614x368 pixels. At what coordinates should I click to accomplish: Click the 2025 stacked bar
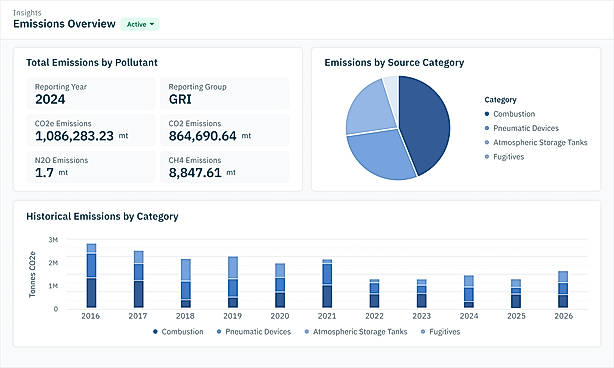[516, 294]
